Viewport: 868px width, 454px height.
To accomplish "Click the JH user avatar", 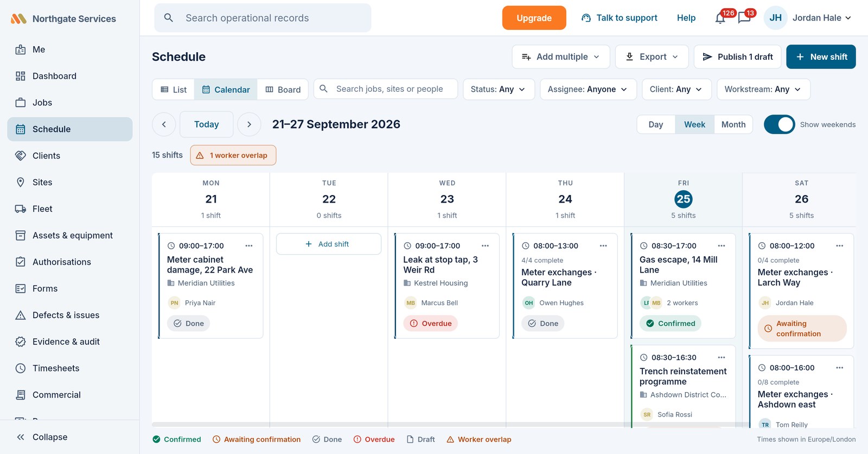I will (776, 18).
